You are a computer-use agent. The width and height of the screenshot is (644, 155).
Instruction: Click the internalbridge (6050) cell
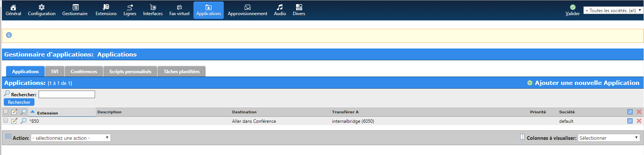point(353,121)
